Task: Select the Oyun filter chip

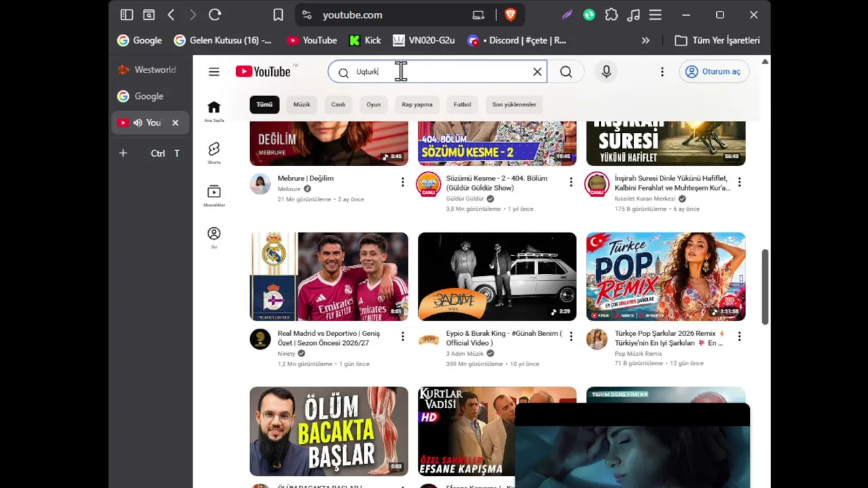Action: tap(374, 104)
